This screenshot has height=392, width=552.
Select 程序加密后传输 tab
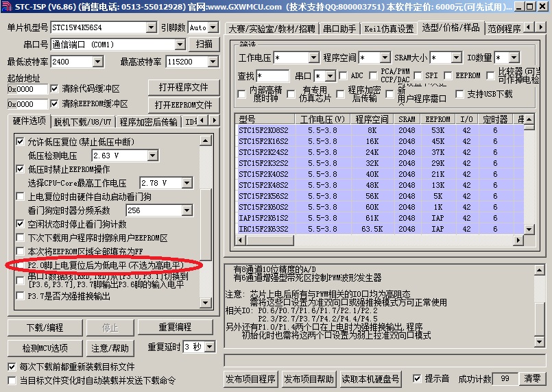tap(148, 122)
